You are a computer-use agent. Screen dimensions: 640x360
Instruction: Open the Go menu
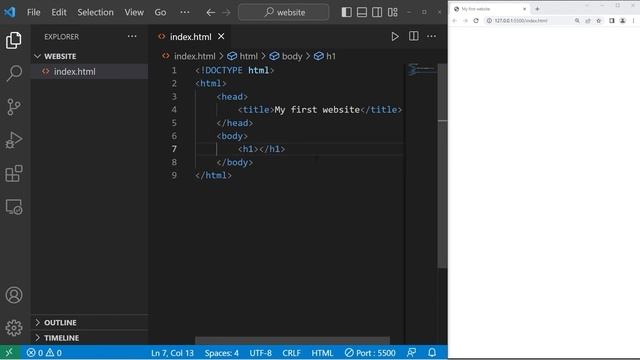coord(160,12)
